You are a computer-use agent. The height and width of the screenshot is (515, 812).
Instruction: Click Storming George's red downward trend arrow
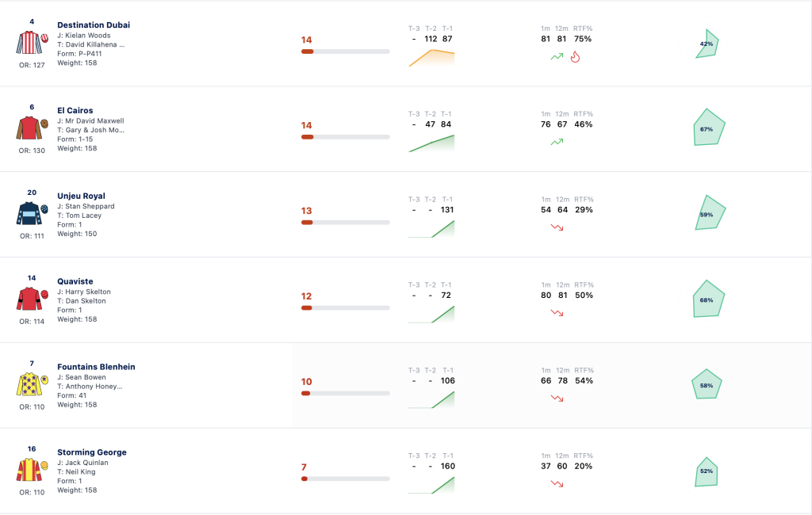point(557,483)
